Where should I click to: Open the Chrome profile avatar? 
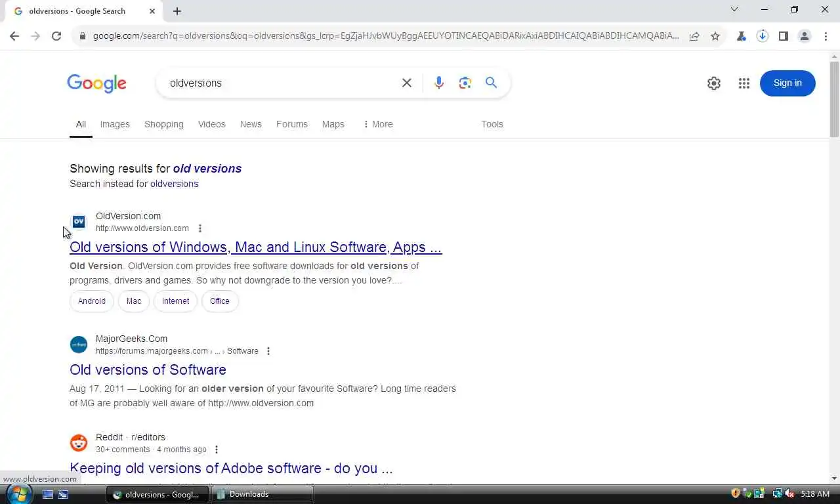tap(805, 36)
